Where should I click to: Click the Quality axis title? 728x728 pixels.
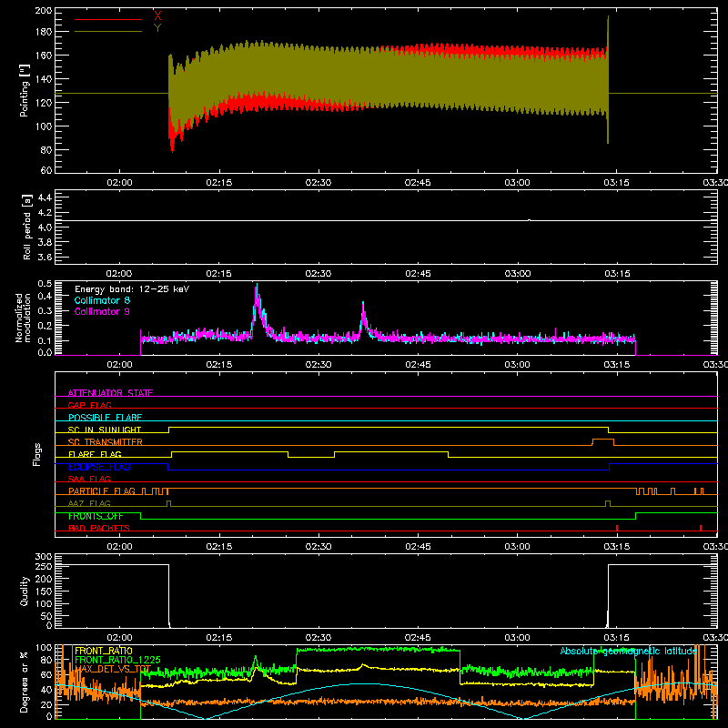pos(25,591)
